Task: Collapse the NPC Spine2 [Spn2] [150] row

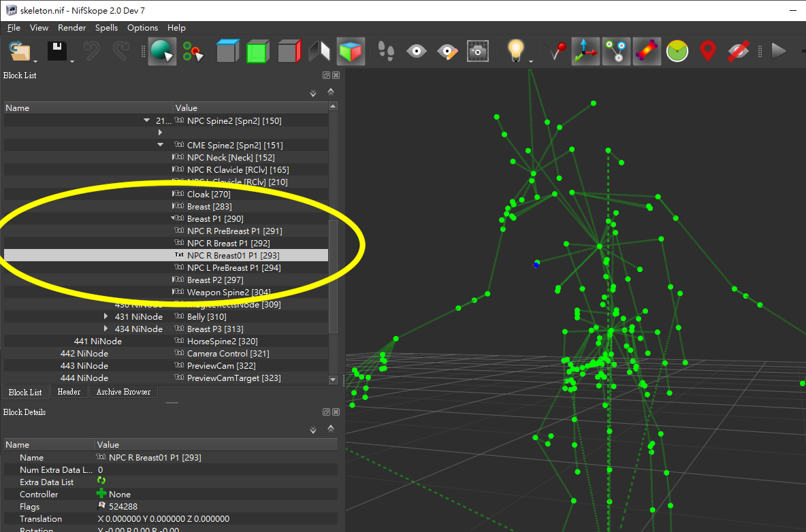Action: click(x=146, y=120)
